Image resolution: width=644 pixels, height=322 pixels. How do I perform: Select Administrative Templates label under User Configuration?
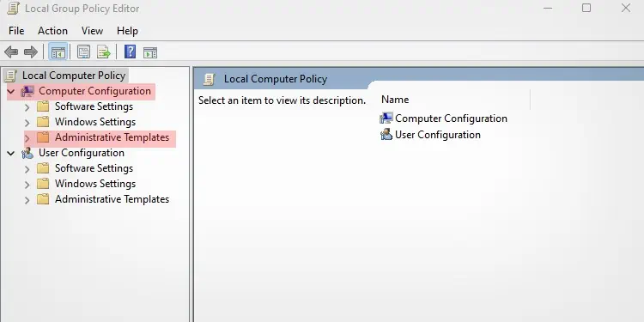coord(112,199)
